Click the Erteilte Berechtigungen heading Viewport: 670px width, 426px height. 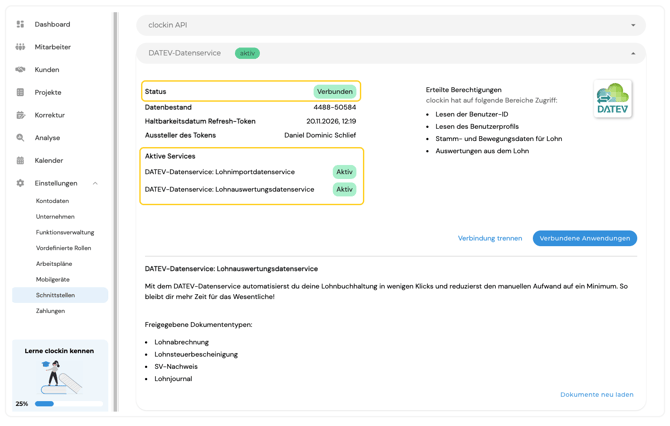pos(464,90)
